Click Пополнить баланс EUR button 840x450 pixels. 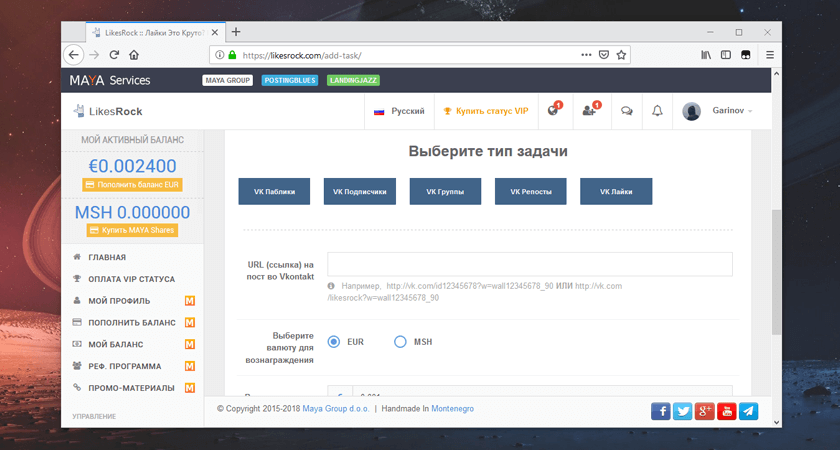[132, 185]
